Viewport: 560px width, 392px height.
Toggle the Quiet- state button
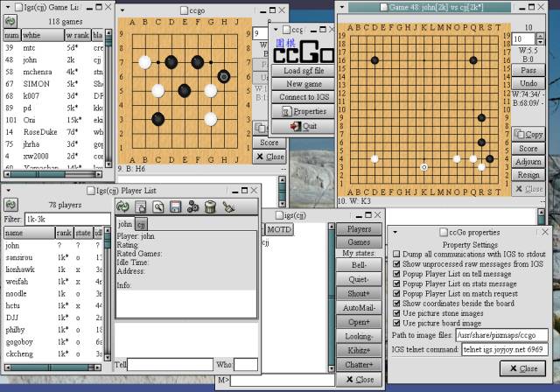click(359, 279)
